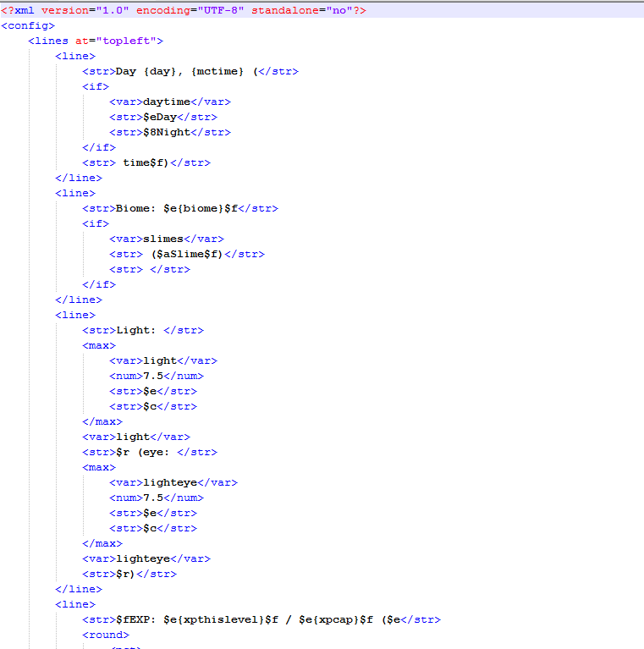
Task: Select the $eDay string line
Action: point(162,117)
